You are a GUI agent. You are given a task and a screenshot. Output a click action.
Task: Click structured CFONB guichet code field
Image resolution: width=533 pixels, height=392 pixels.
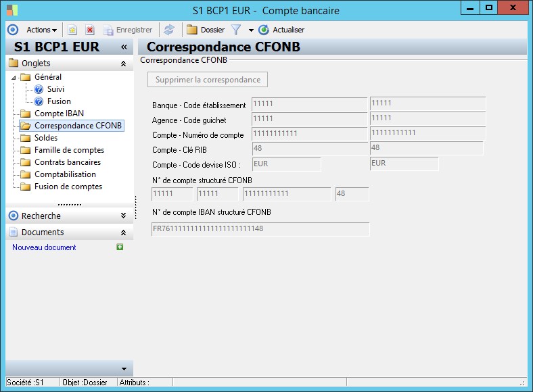[218, 194]
